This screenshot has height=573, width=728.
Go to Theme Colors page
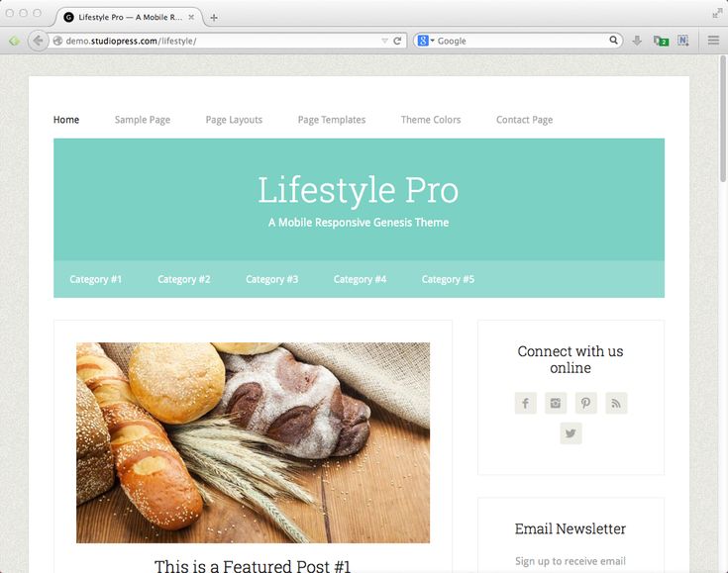pyautogui.click(x=431, y=120)
